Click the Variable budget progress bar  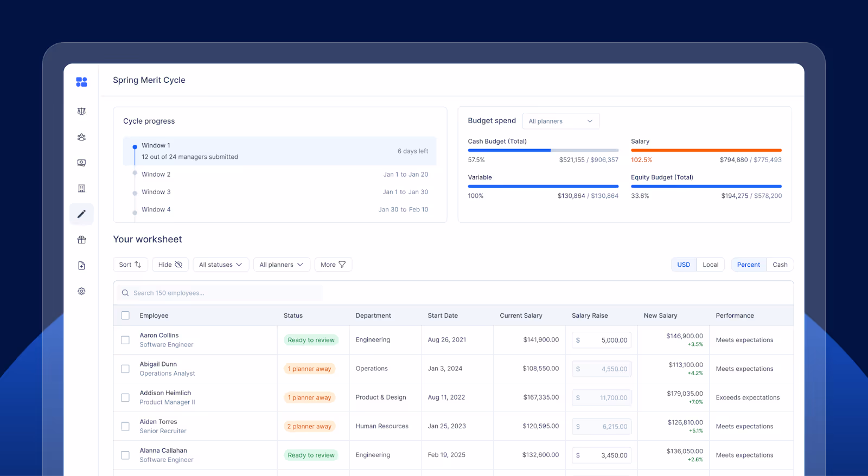tap(543, 186)
